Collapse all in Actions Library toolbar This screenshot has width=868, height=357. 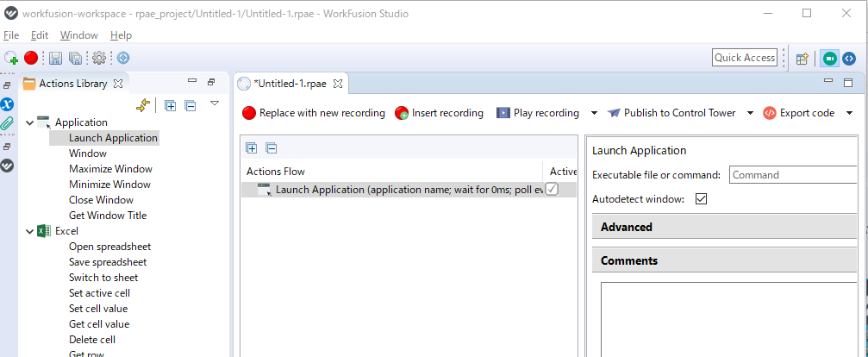[x=190, y=105]
